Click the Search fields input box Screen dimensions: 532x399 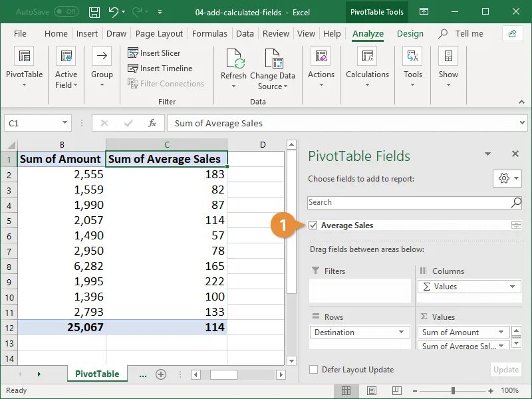coord(408,202)
